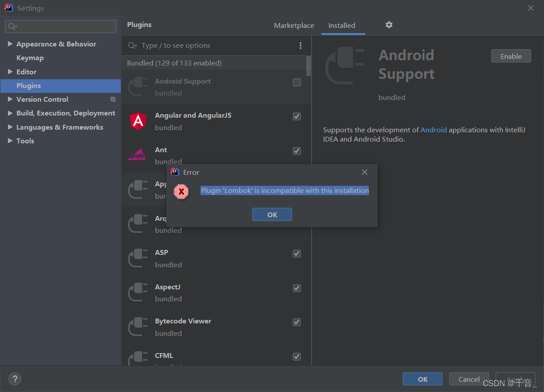Open the plugin list options kebab menu

click(x=301, y=46)
